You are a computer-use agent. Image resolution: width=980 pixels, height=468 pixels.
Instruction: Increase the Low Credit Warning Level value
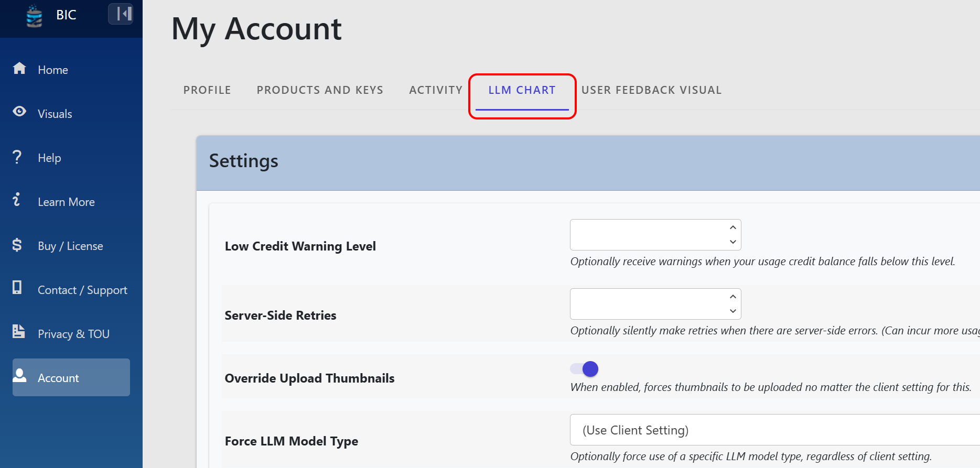click(733, 227)
